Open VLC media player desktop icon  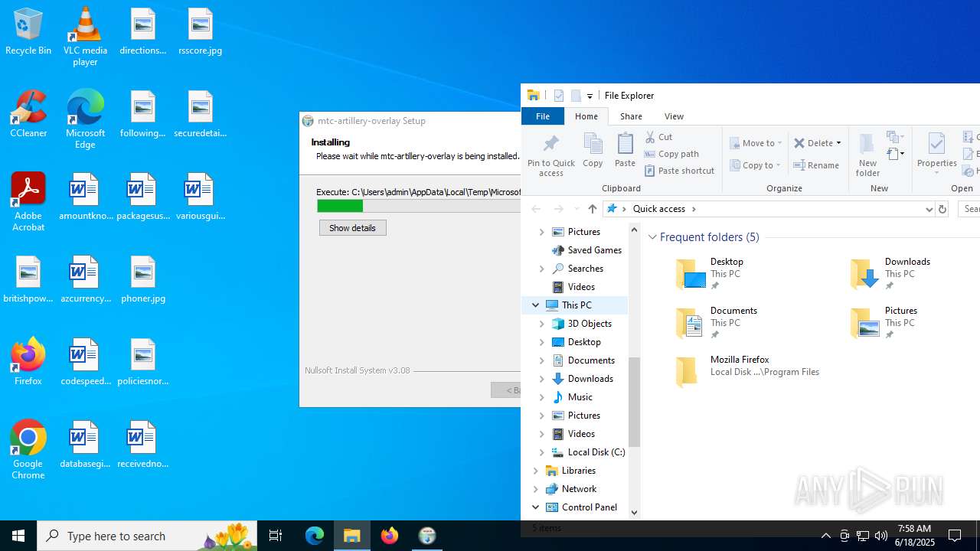[85, 37]
